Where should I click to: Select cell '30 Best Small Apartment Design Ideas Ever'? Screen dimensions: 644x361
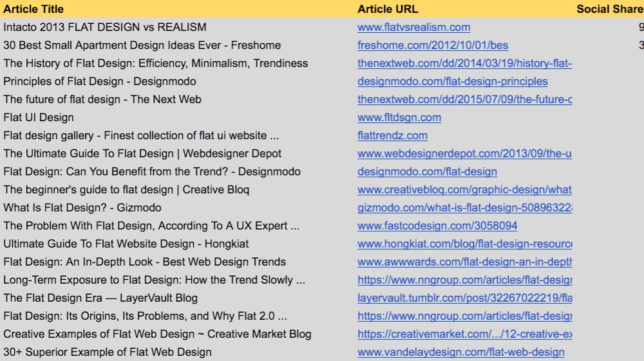142,46
